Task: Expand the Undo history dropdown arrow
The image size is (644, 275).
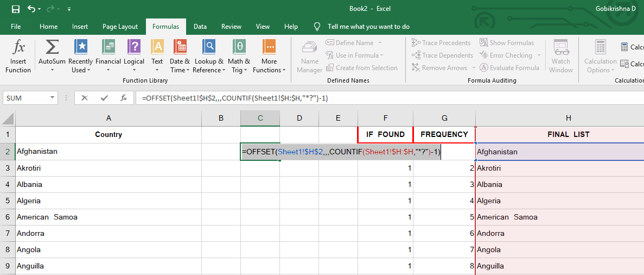Action: pyautogui.click(x=40, y=9)
